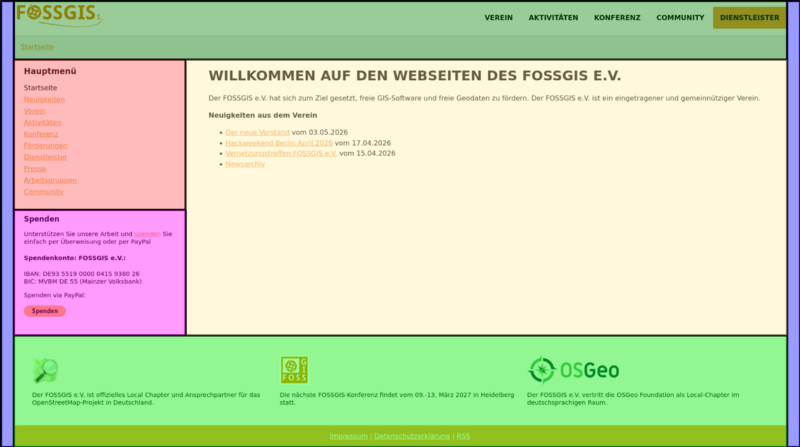Open 'Vernetzungstreffen FOSSGIS e.V.' news item
This screenshot has height=447, width=800.
[281, 153]
